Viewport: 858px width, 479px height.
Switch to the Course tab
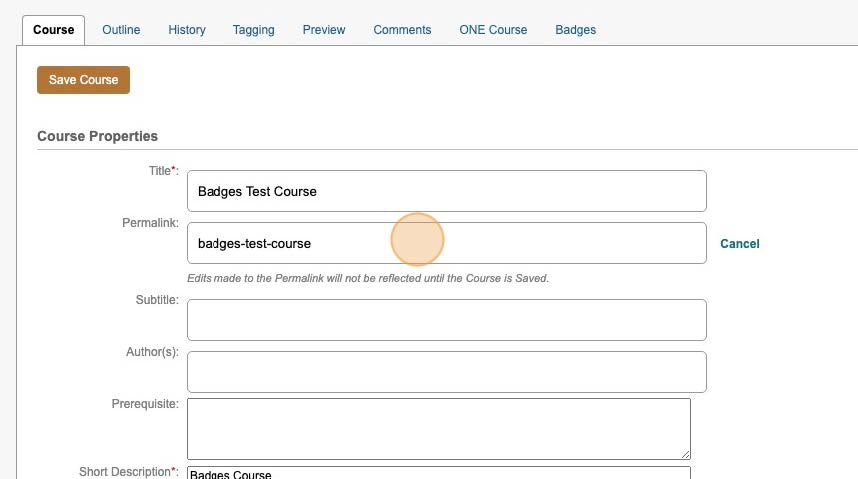(x=54, y=30)
